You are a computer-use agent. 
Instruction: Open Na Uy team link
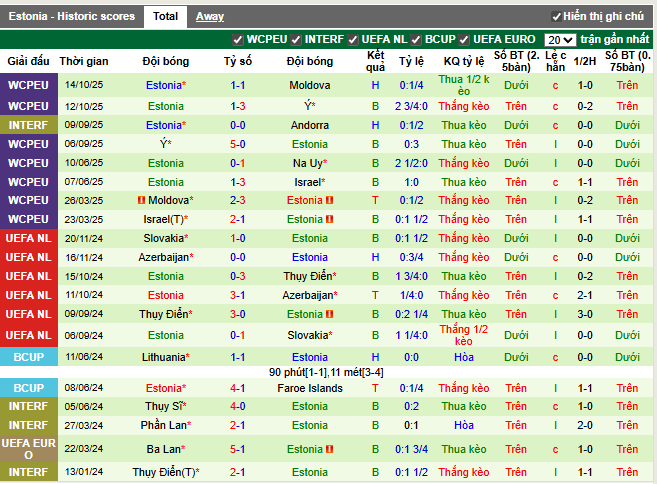click(x=310, y=163)
